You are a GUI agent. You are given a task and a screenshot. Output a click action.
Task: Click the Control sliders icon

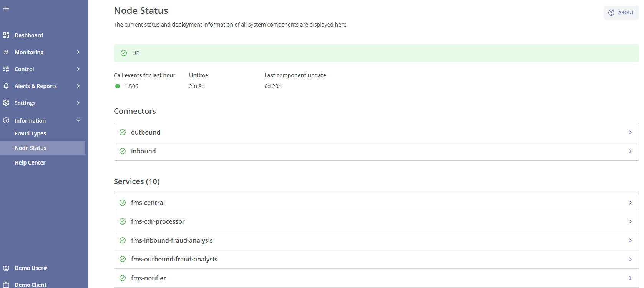tap(6, 69)
